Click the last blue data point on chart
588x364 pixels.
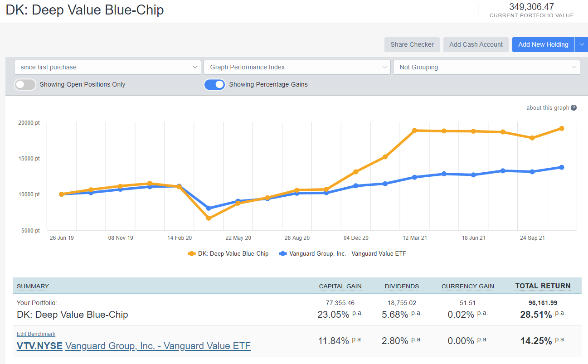tap(561, 167)
